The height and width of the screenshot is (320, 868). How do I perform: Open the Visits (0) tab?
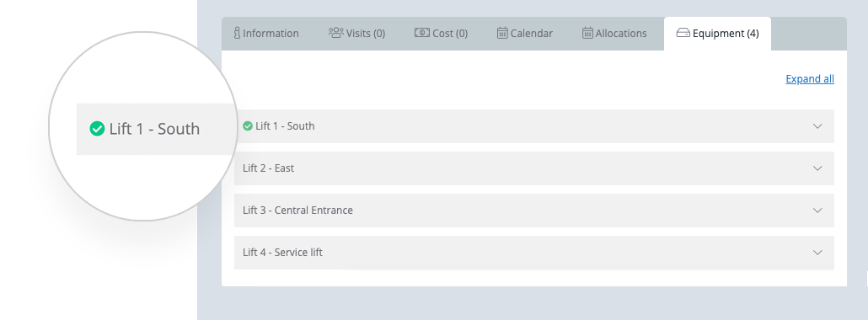coord(356,33)
